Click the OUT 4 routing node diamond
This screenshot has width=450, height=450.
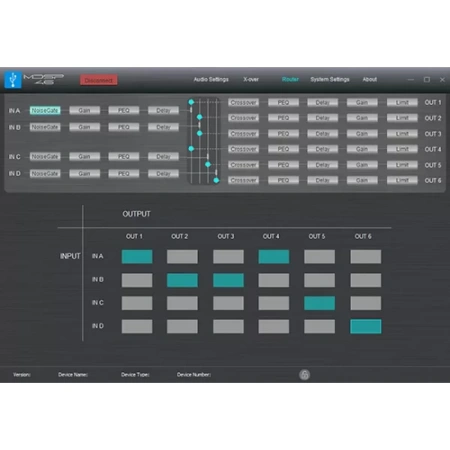click(191, 149)
